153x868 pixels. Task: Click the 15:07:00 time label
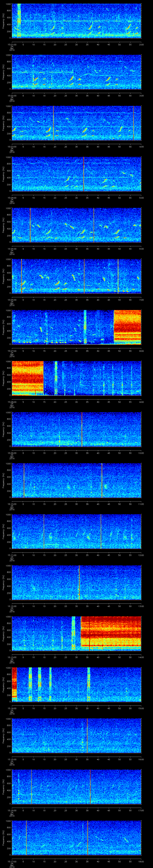coord(12,351)
